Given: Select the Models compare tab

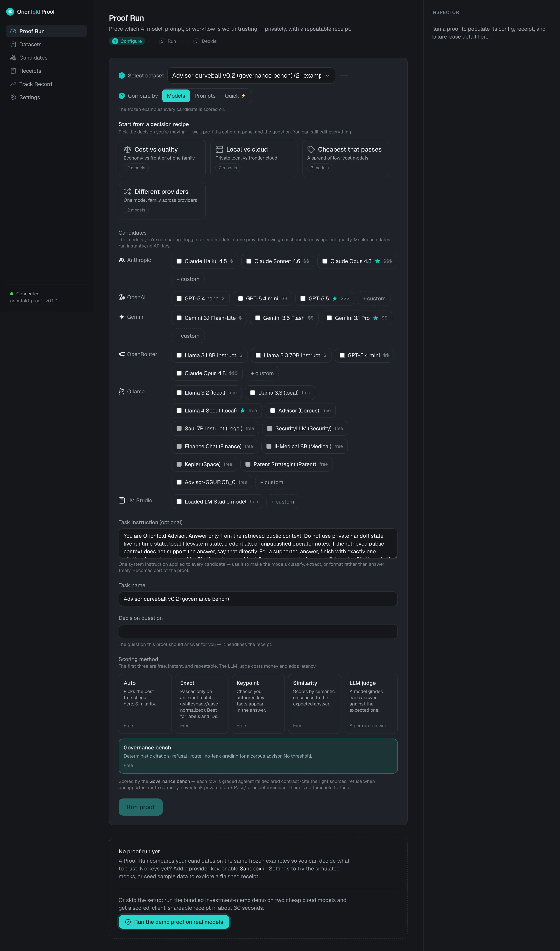Looking at the screenshot, I should 176,96.
